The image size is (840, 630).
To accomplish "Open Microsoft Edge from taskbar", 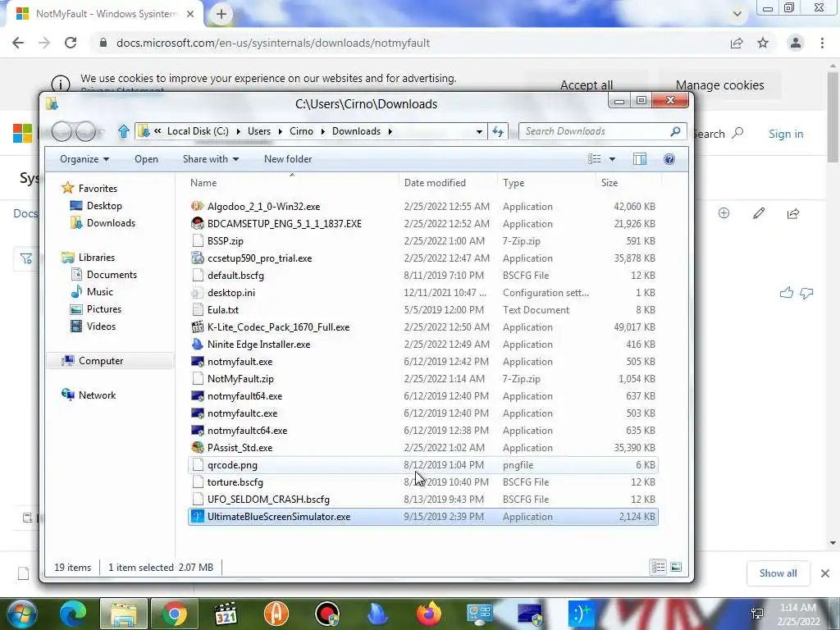I will pyautogui.click(x=72, y=614).
